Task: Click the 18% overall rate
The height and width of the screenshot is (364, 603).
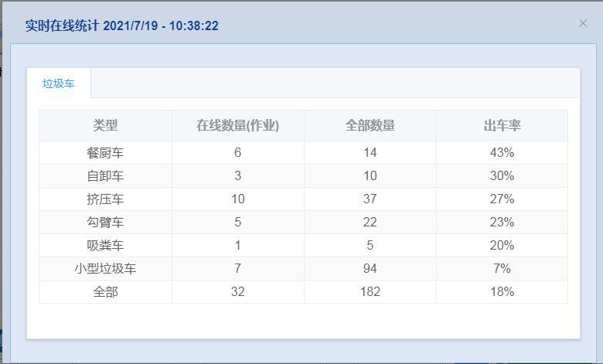Action: 502,291
